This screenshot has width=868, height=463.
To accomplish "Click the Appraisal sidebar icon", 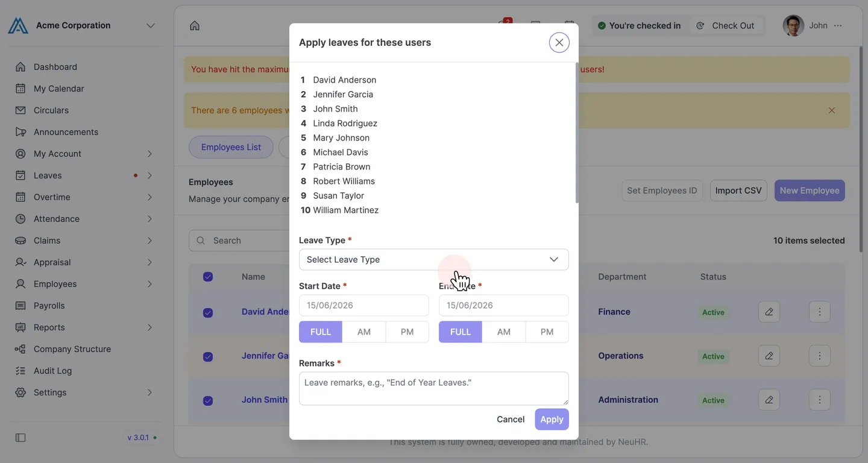I will [x=20, y=262].
